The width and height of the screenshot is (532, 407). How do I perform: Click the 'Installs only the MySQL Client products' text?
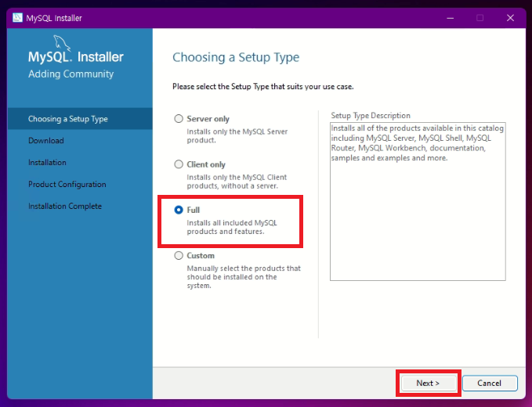pos(237,182)
